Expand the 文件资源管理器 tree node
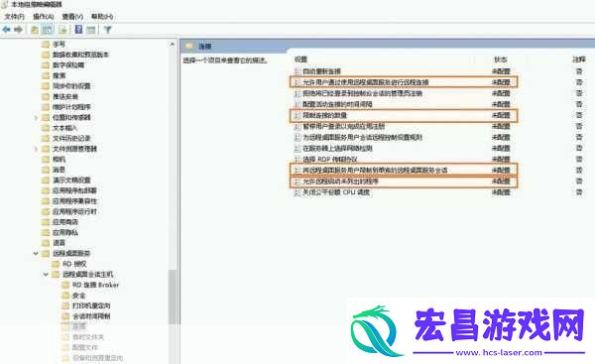This screenshot has width=595, height=364. pyautogui.click(x=36, y=149)
